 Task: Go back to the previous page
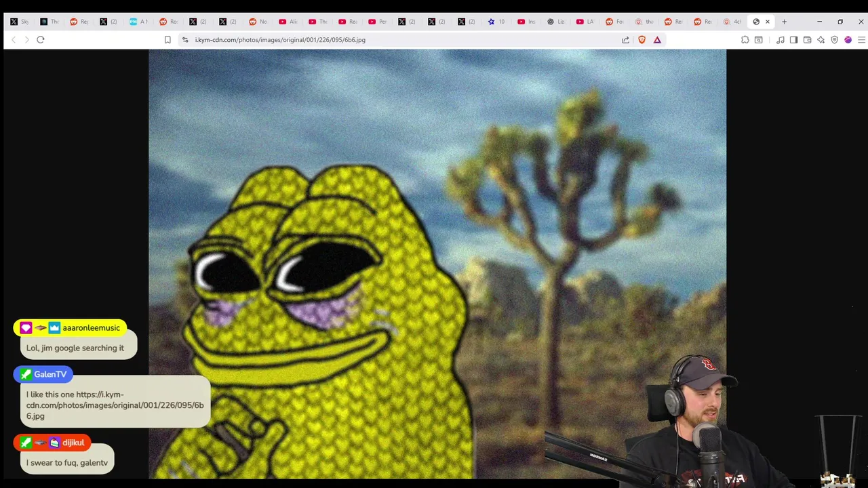[x=13, y=40]
